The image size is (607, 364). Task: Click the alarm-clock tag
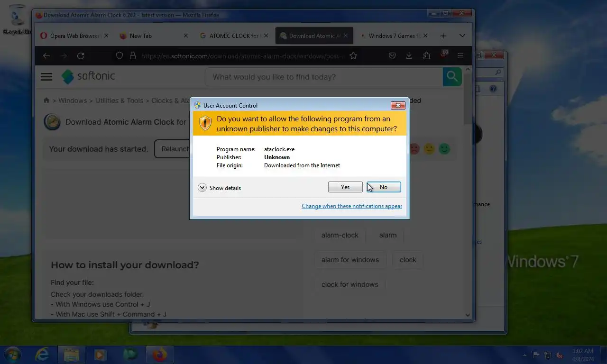tap(340, 235)
